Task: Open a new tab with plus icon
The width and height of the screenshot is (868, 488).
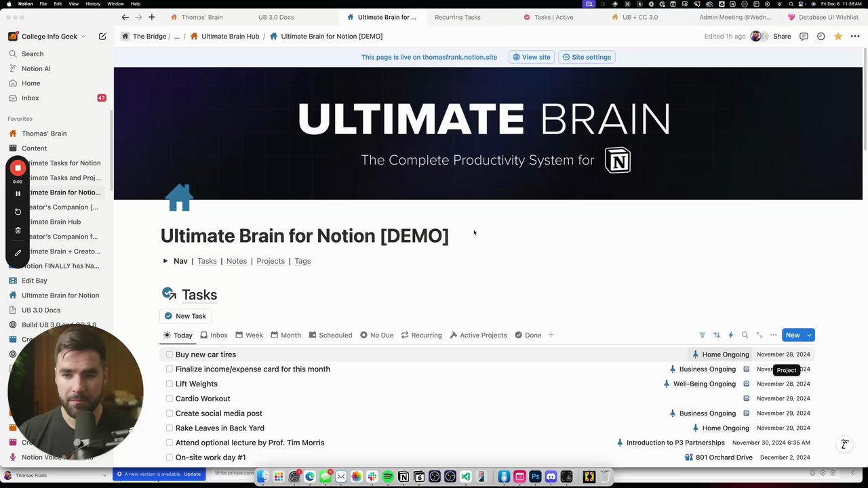Action: coord(151,17)
